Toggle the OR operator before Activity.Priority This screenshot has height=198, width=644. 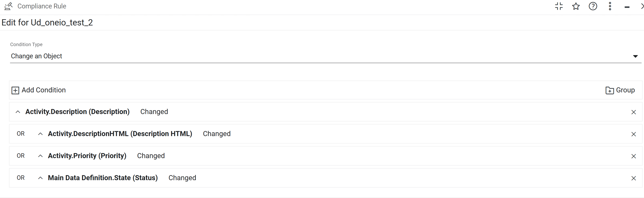[21, 156]
